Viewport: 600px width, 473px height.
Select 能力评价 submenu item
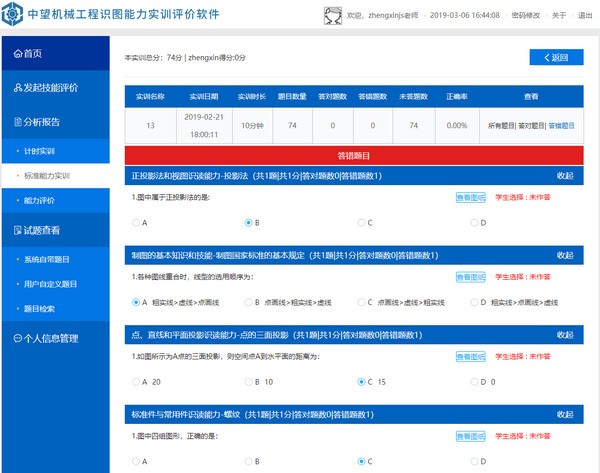(x=55, y=200)
